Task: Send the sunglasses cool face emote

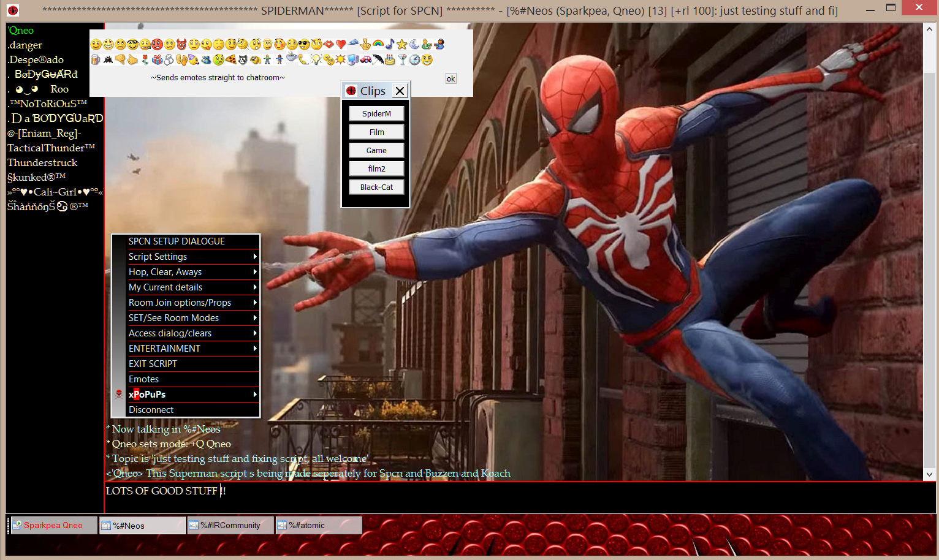Action: point(304,44)
